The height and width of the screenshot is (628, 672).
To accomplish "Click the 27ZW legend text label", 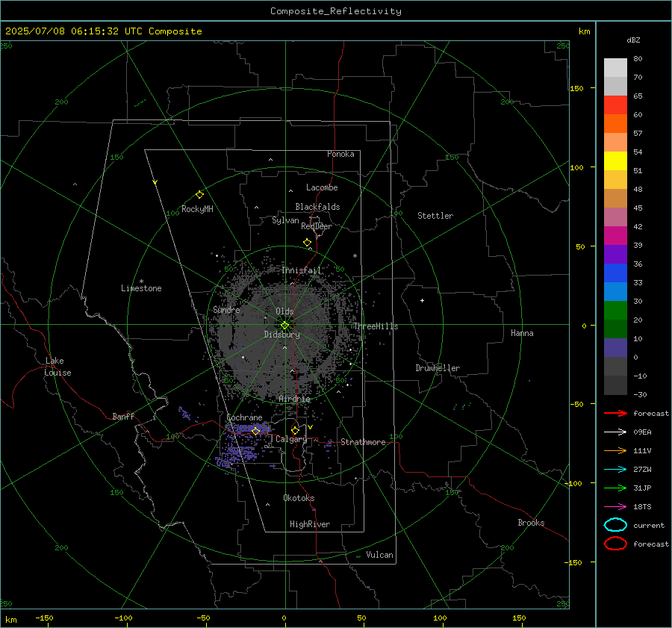I will tap(642, 470).
